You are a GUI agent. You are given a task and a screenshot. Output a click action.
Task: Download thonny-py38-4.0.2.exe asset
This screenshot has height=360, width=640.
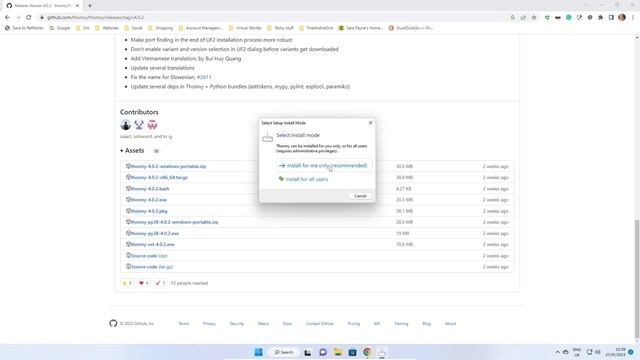tap(155, 233)
